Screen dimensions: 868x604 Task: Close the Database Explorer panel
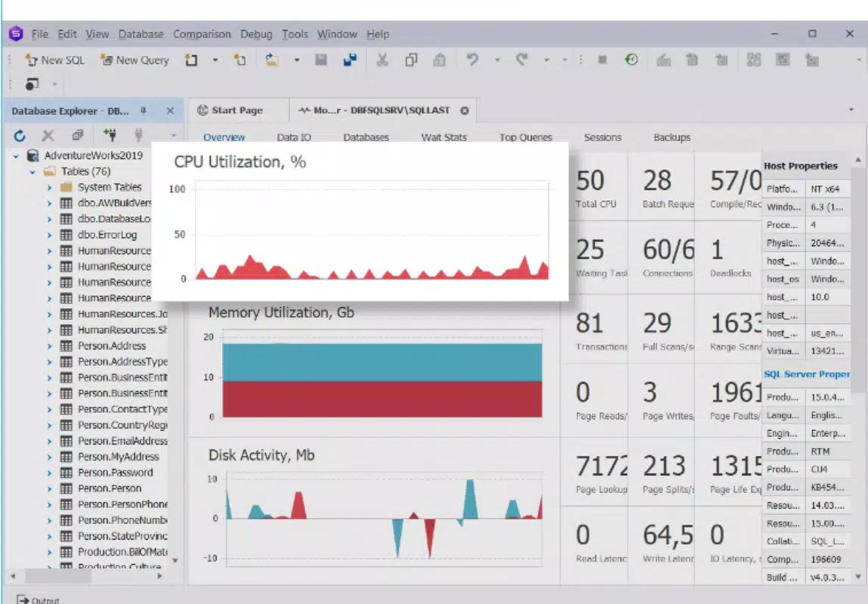[170, 111]
